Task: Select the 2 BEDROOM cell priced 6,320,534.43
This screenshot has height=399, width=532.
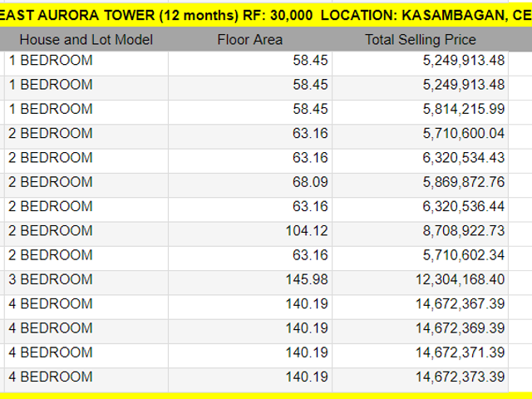Action: point(86,161)
